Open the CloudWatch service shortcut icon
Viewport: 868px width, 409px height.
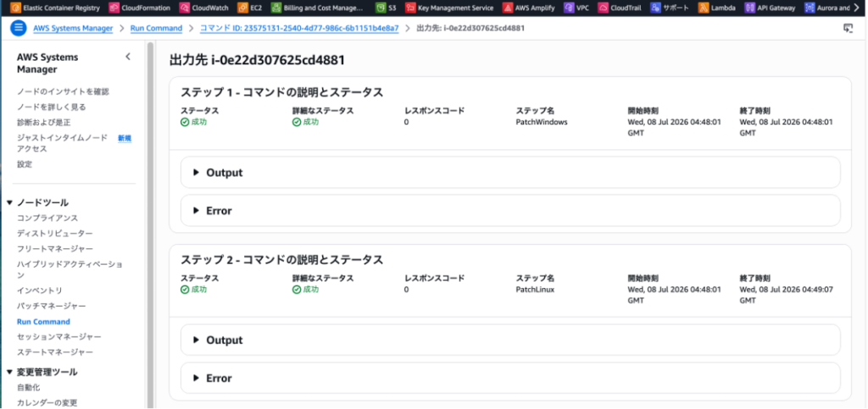pyautogui.click(x=184, y=8)
